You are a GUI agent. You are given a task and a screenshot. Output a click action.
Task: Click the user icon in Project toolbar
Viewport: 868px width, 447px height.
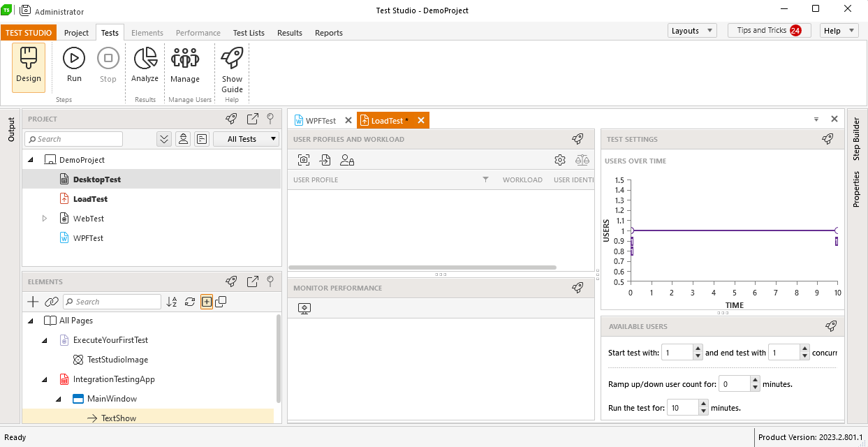click(x=183, y=139)
